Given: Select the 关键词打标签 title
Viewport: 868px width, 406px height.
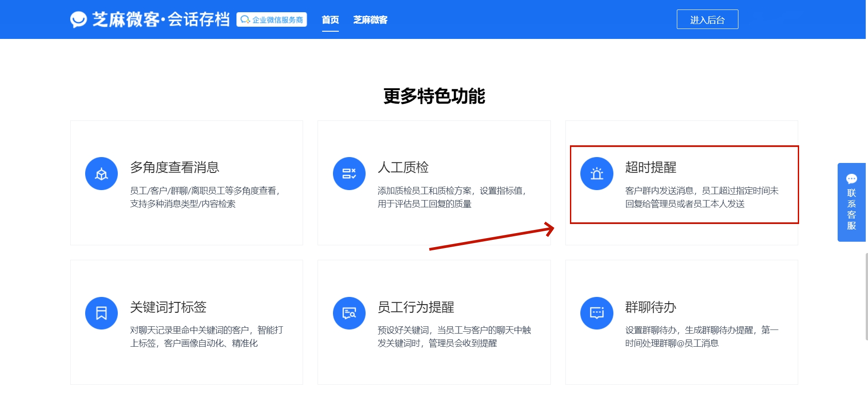Looking at the screenshot, I should (168, 307).
